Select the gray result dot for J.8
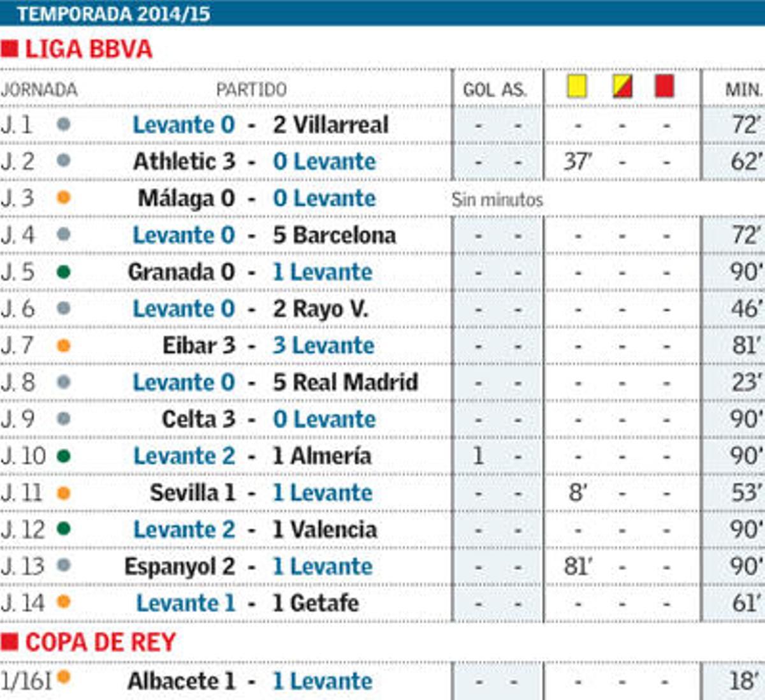 63,383
